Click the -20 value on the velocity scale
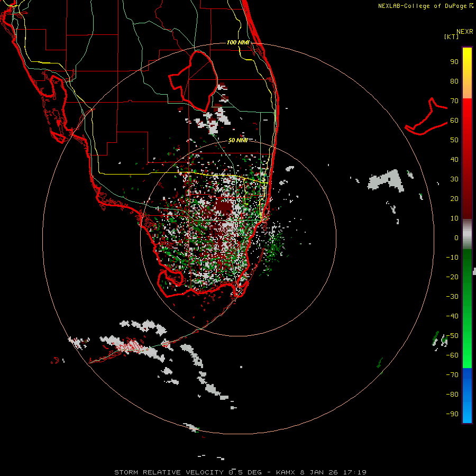This screenshot has width=476, height=476. [x=452, y=277]
